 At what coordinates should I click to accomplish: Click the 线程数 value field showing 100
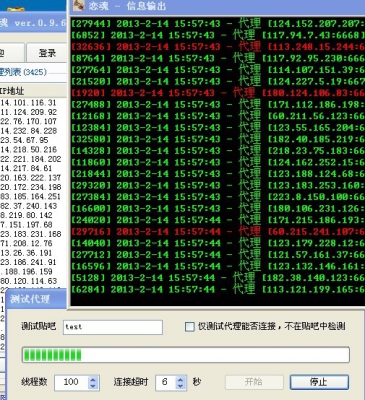pyautogui.click(x=72, y=382)
